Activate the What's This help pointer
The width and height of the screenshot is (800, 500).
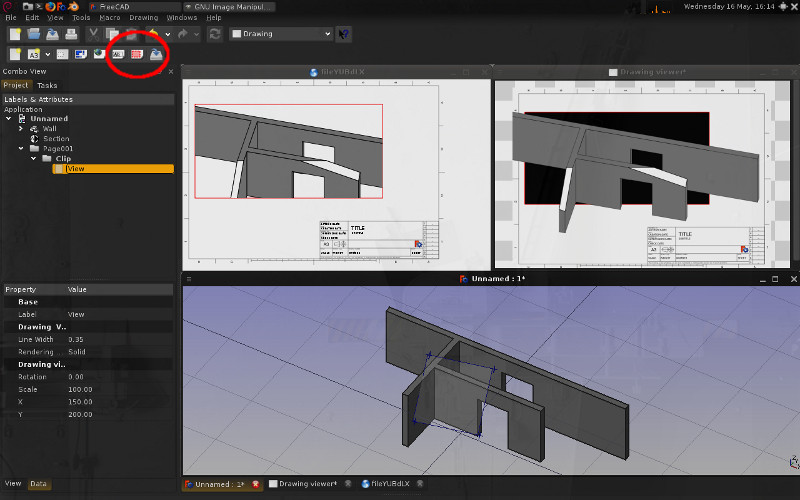tap(343, 34)
